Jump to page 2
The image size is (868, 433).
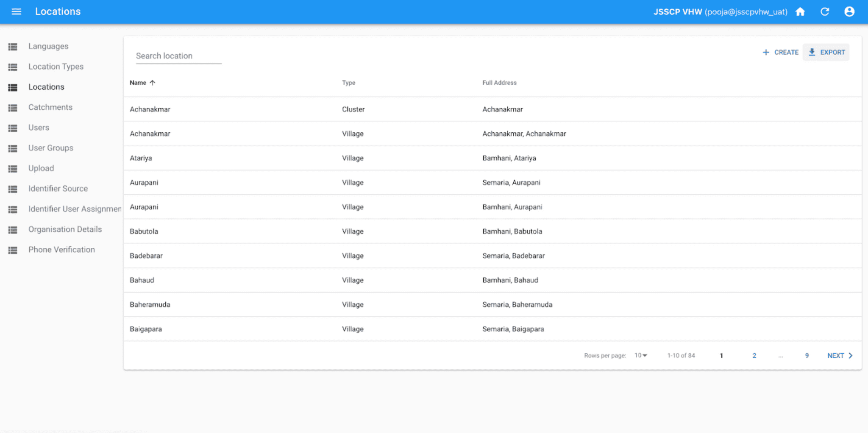pyautogui.click(x=754, y=356)
